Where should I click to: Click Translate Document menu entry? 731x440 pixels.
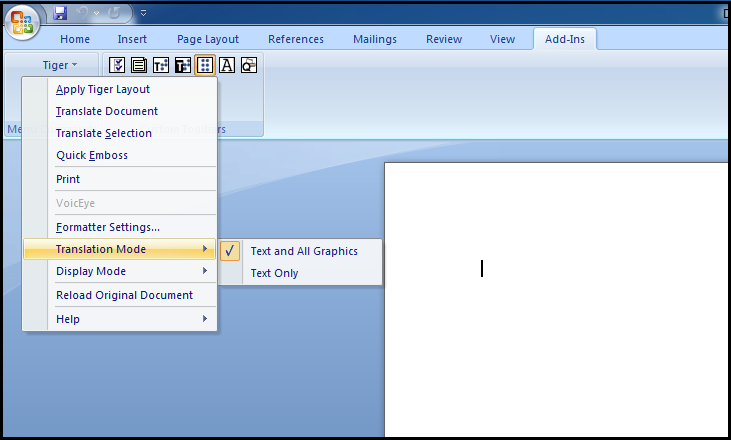coord(107,111)
